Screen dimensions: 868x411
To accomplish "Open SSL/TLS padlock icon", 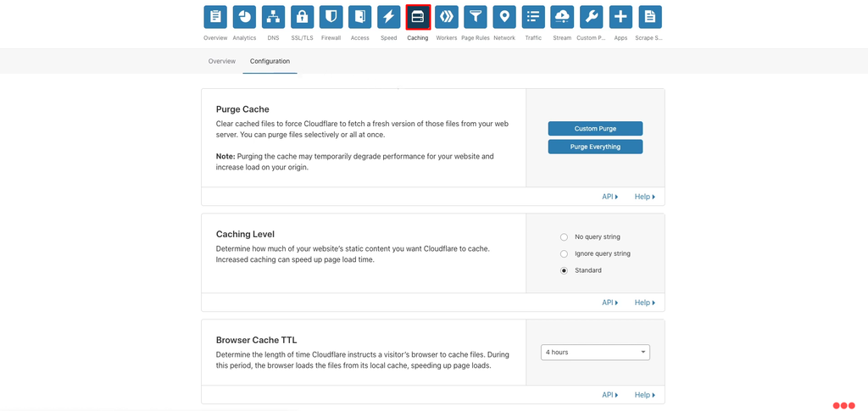I will (302, 17).
